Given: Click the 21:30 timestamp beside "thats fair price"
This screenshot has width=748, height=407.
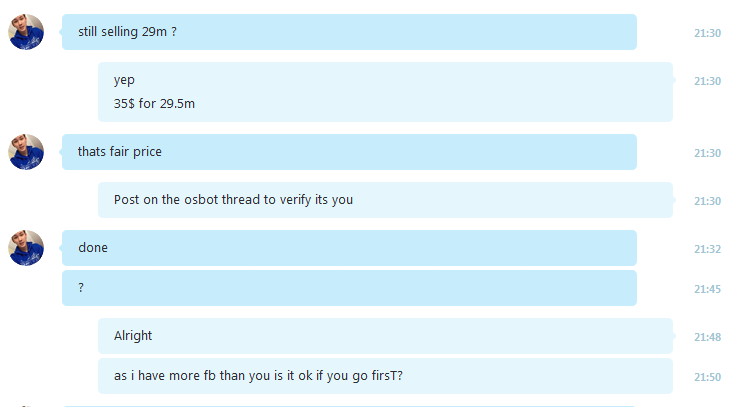Looking at the screenshot, I should click(x=707, y=153).
